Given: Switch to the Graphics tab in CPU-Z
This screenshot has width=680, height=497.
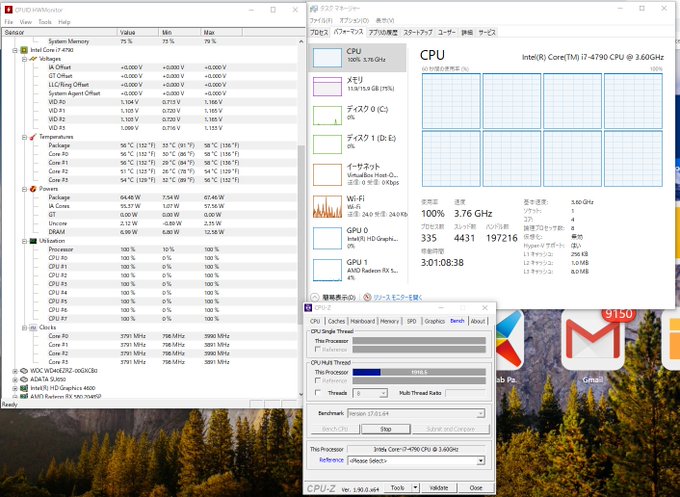Looking at the screenshot, I should point(435,321).
